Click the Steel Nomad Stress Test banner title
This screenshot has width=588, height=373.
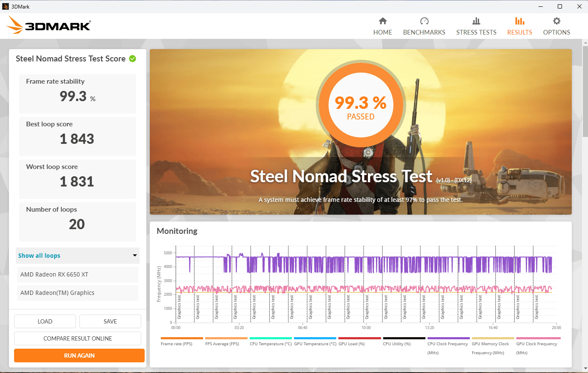(341, 176)
